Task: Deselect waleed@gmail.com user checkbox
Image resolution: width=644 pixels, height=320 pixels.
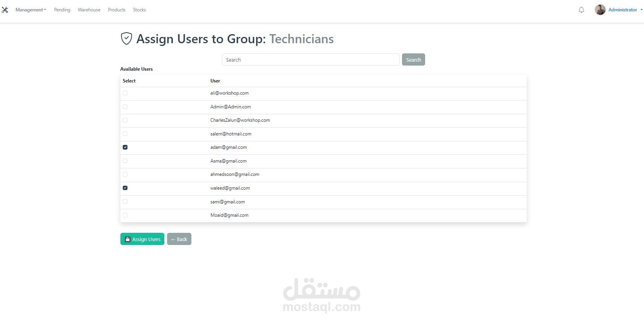Action: (125, 188)
